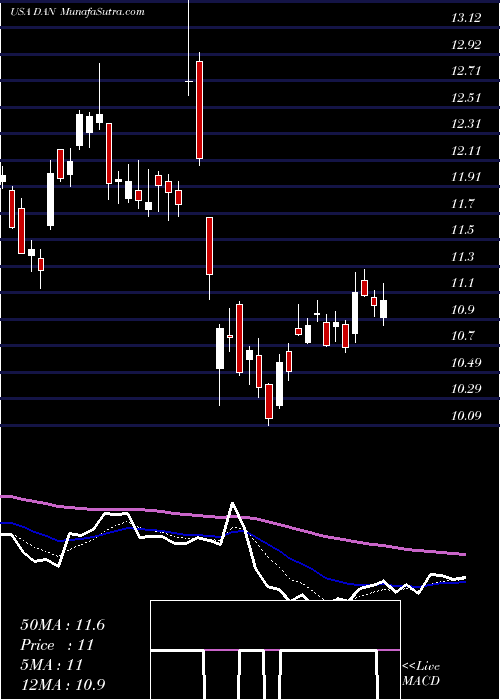Click the white MACD peak in lower panel
The image size is (500, 700).
click(233, 504)
